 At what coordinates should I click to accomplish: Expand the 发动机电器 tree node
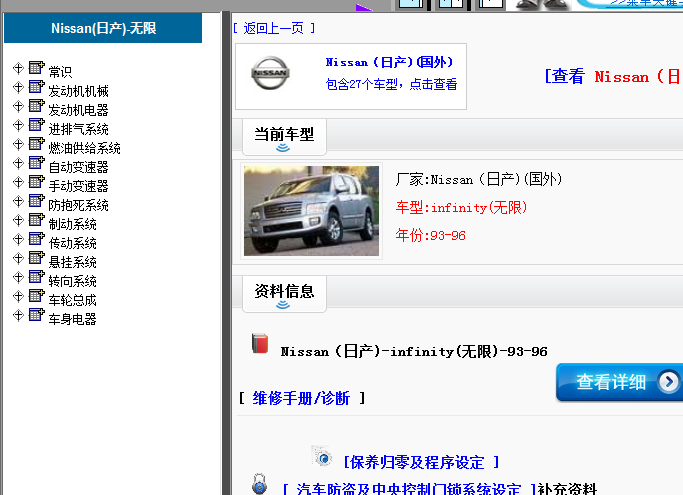point(18,106)
